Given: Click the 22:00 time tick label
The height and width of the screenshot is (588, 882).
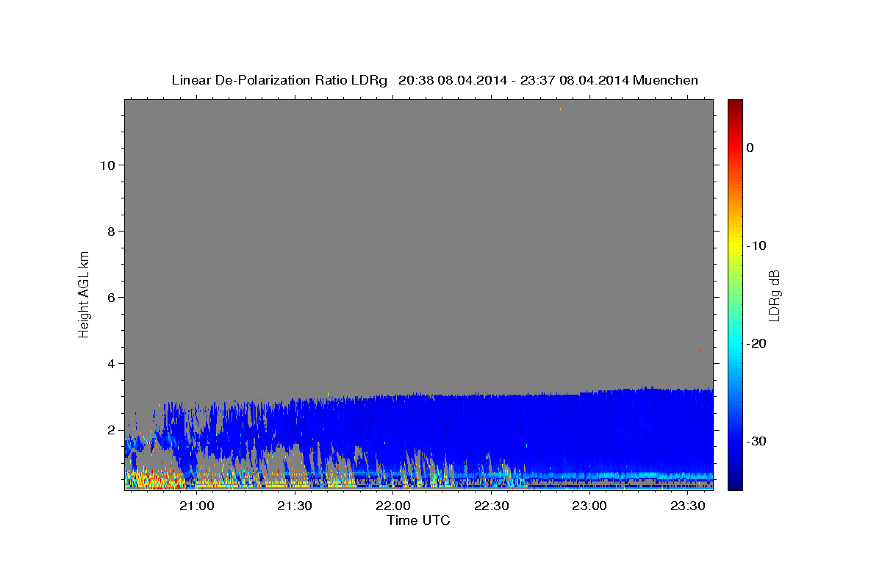Looking at the screenshot, I should [x=393, y=506].
